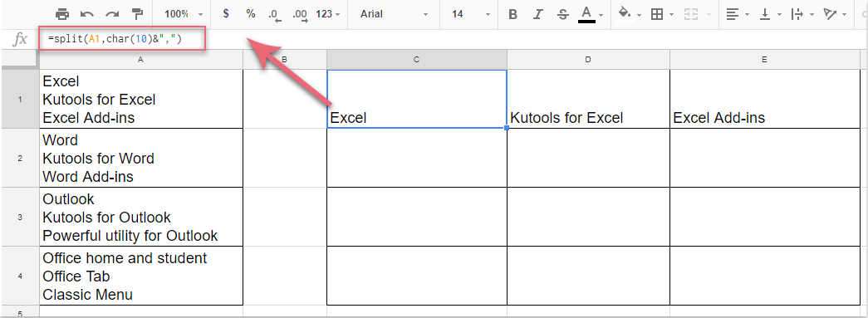Format as currency with dollar icon
This screenshot has width=868, height=318.
(x=226, y=14)
